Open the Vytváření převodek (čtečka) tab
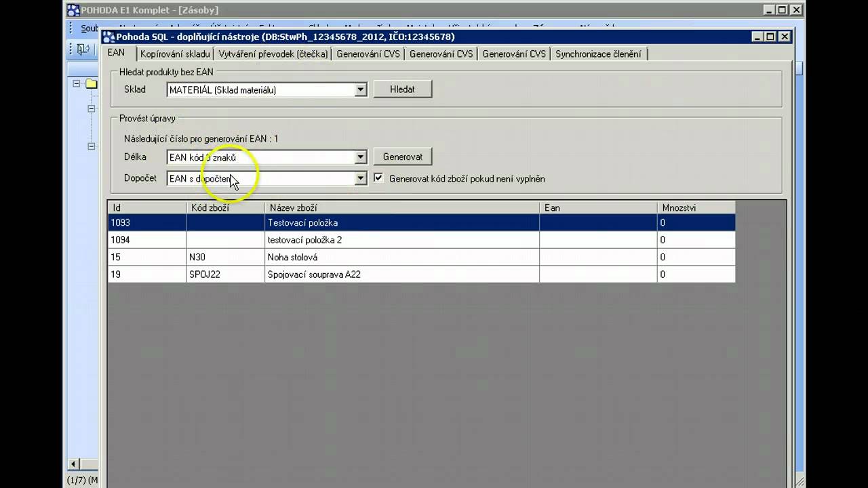 [273, 54]
